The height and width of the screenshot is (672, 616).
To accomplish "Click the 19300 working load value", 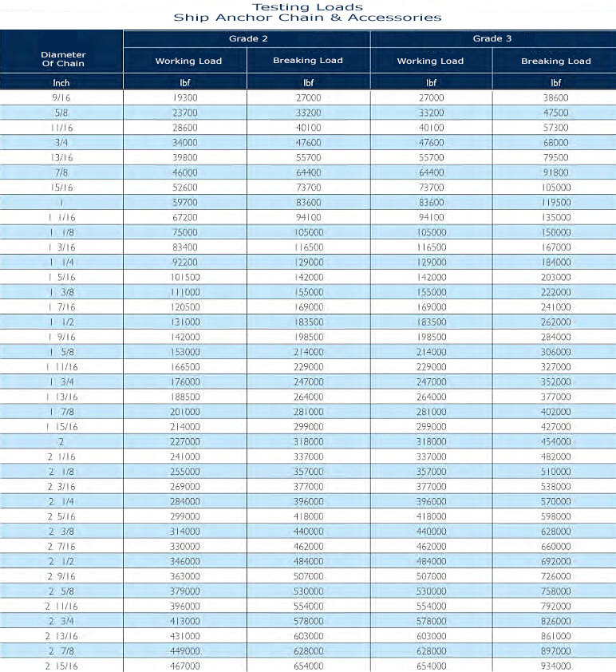I will 185,97.
